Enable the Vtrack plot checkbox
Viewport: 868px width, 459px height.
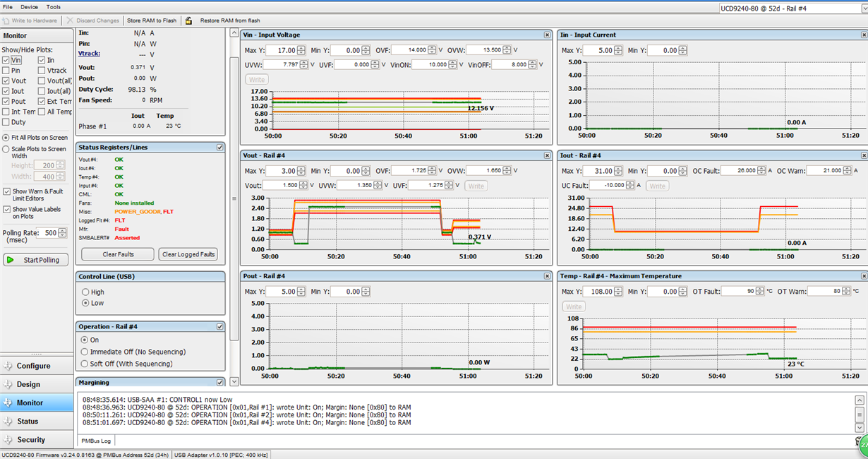pyautogui.click(x=42, y=71)
